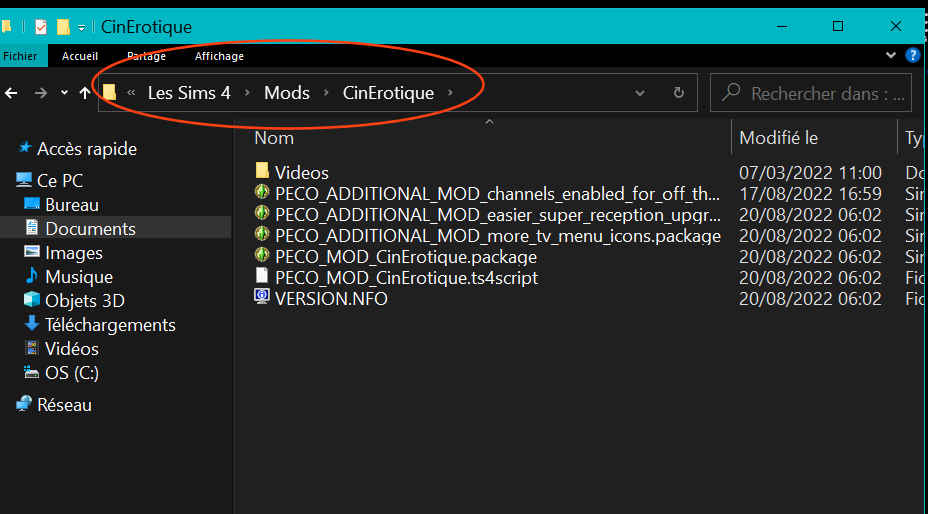
Task: Click date 17/08/2022 16:59
Action: point(810,194)
